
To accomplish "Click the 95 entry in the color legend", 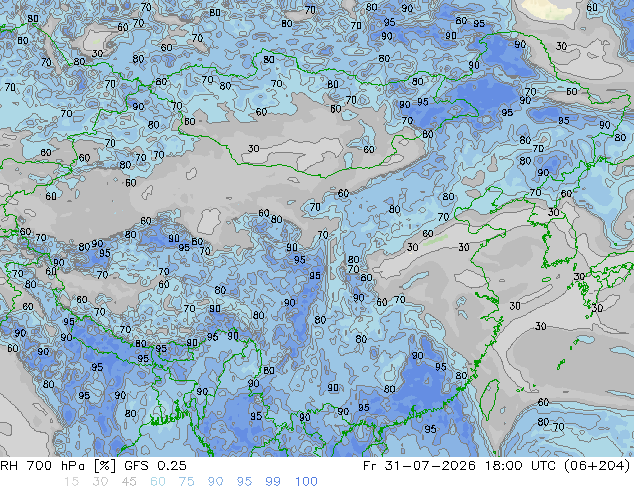I will (244, 482).
